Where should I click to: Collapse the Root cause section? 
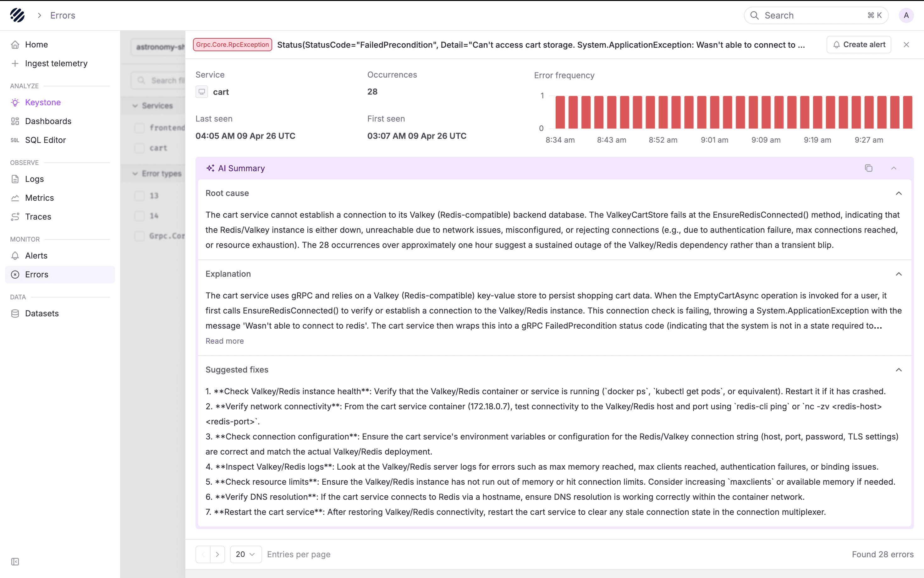[x=899, y=193]
